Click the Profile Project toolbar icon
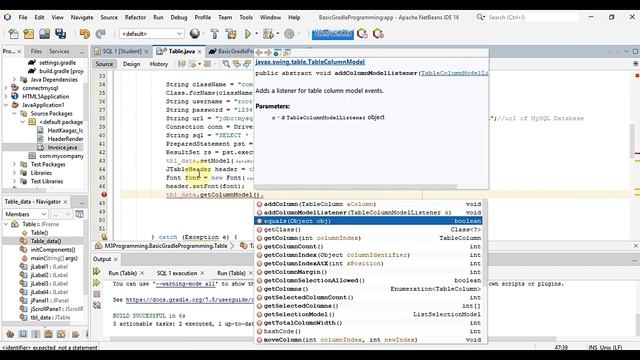 tap(289, 34)
